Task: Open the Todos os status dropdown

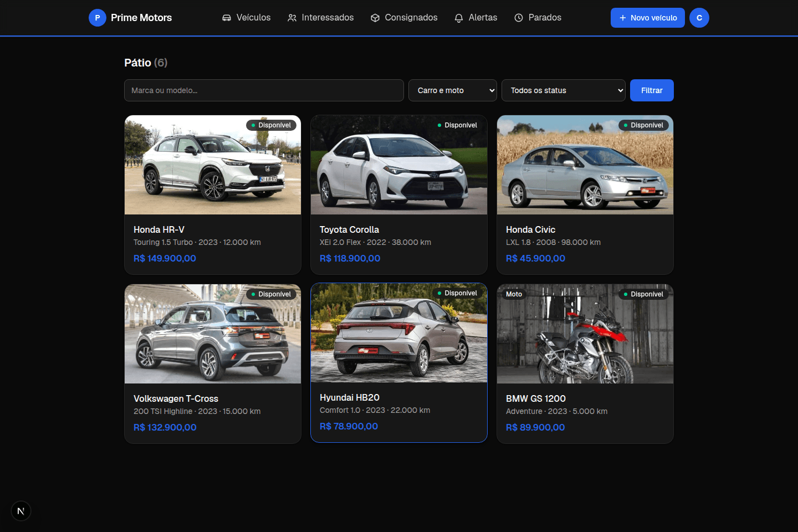Action: coord(564,90)
